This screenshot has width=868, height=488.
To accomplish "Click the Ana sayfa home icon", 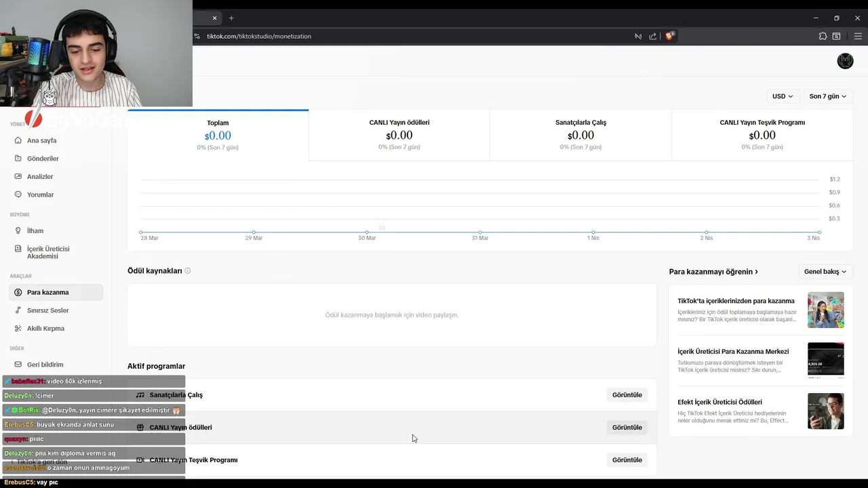I will (x=18, y=140).
